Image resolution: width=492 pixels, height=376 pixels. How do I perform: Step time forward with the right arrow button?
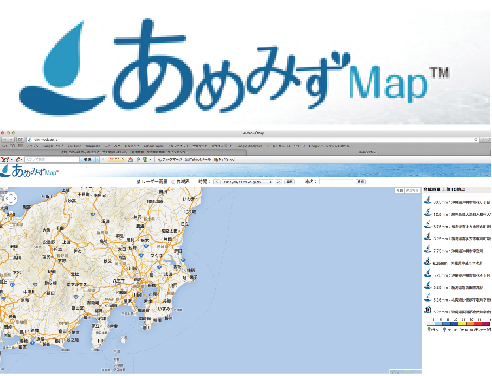coord(279,182)
